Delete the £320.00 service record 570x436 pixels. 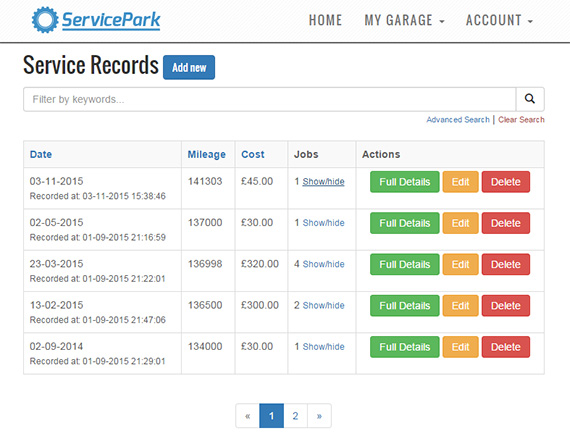point(506,264)
